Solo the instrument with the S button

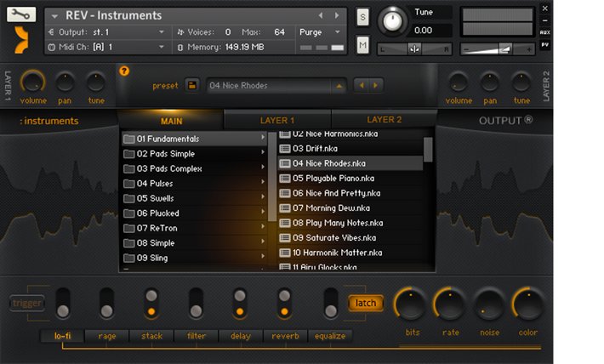pyautogui.click(x=363, y=18)
